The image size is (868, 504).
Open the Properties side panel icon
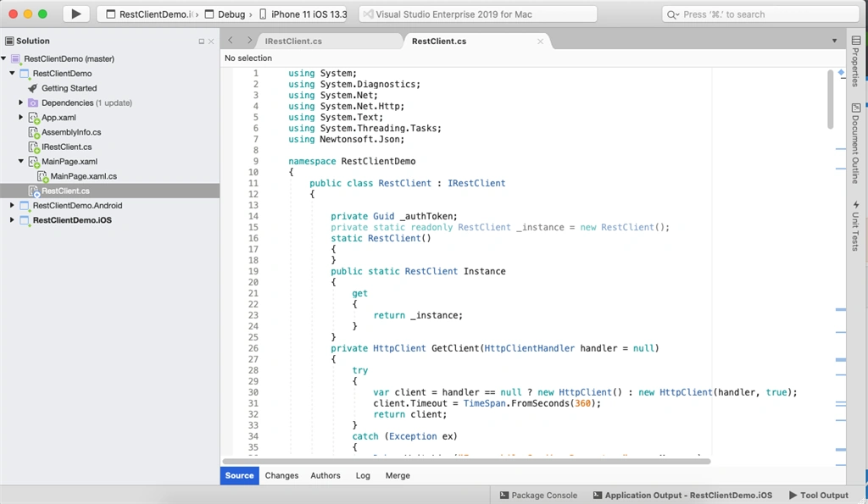tap(856, 41)
